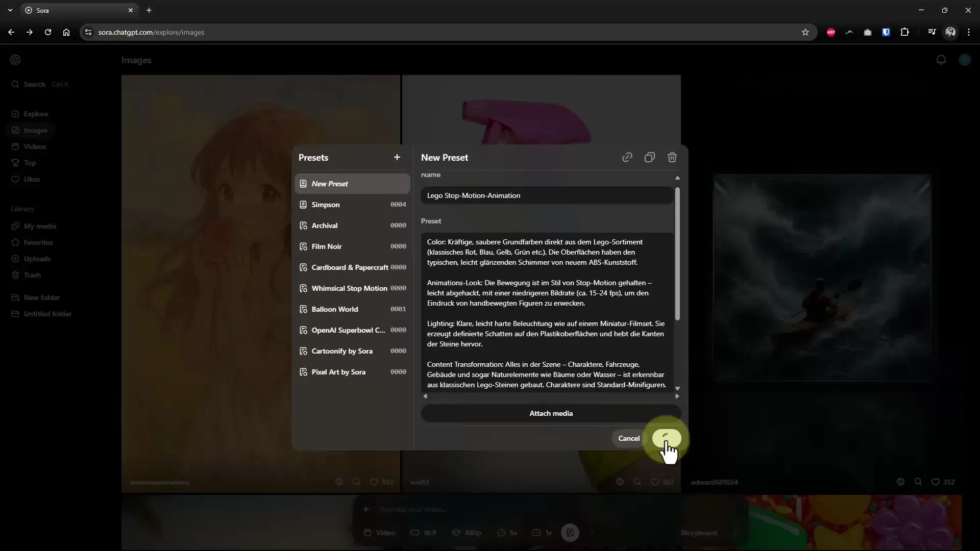Select the Simpson preset
Viewport: 980px width, 551px height.
[x=352, y=205]
